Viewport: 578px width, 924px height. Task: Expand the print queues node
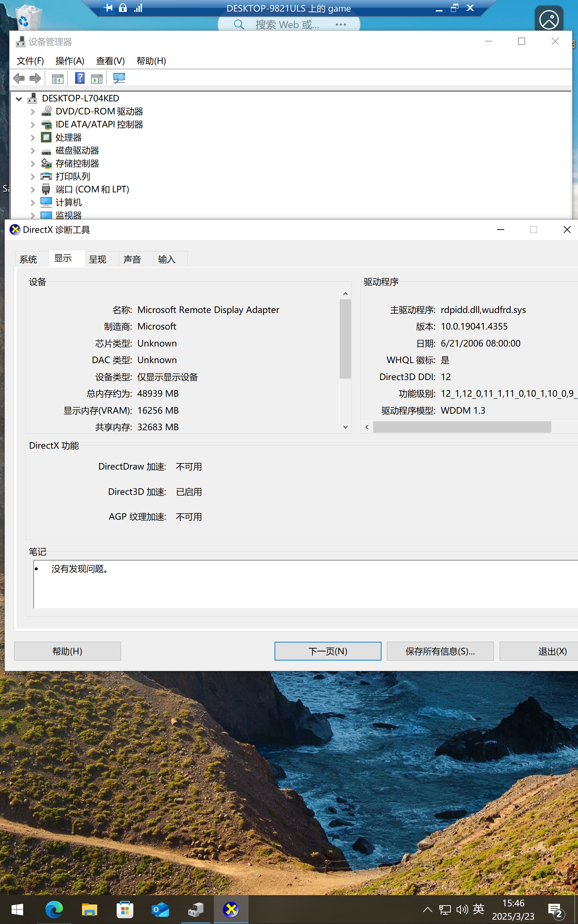(33, 176)
